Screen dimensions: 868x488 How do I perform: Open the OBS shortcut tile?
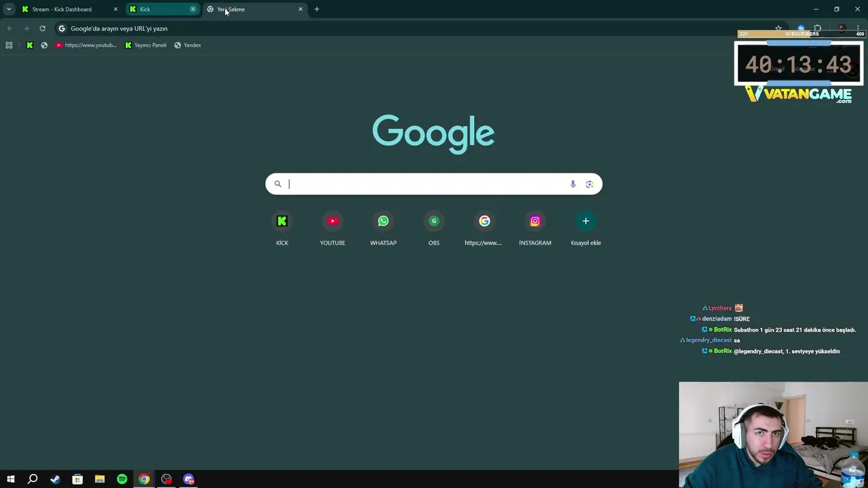(434, 229)
